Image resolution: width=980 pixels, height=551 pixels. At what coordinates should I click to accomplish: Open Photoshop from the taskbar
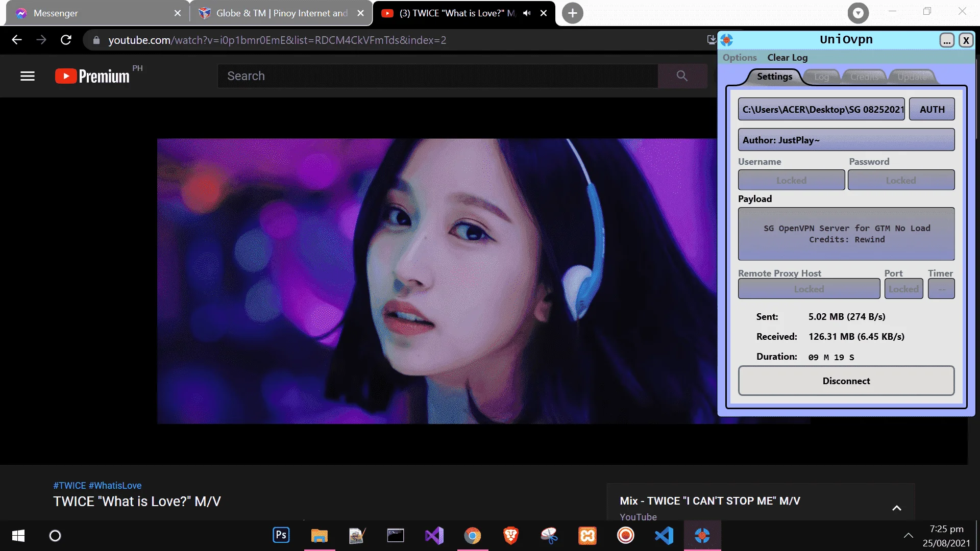(281, 535)
